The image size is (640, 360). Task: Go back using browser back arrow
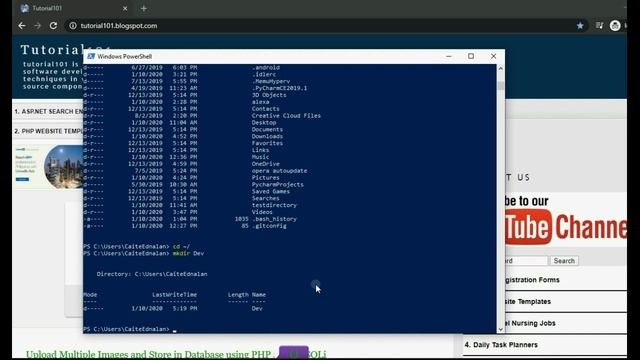(x=22, y=26)
